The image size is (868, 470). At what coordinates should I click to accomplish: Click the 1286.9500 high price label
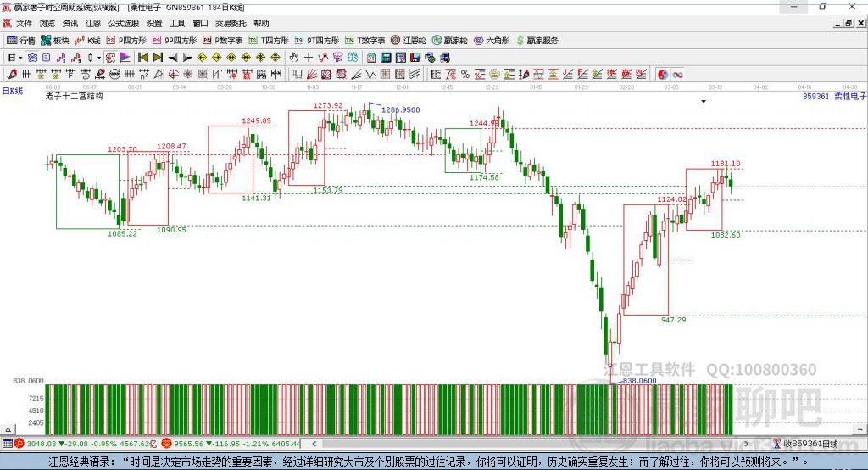coord(401,109)
